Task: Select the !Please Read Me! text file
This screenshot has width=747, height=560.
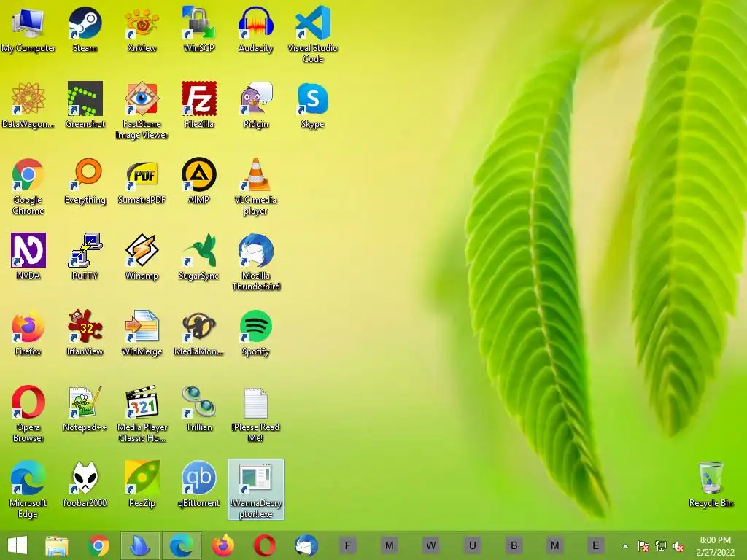Action: (256, 413)
